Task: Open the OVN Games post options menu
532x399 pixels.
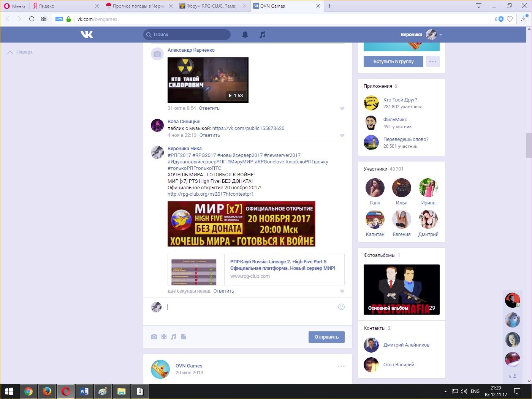Action: click(341, 366)
